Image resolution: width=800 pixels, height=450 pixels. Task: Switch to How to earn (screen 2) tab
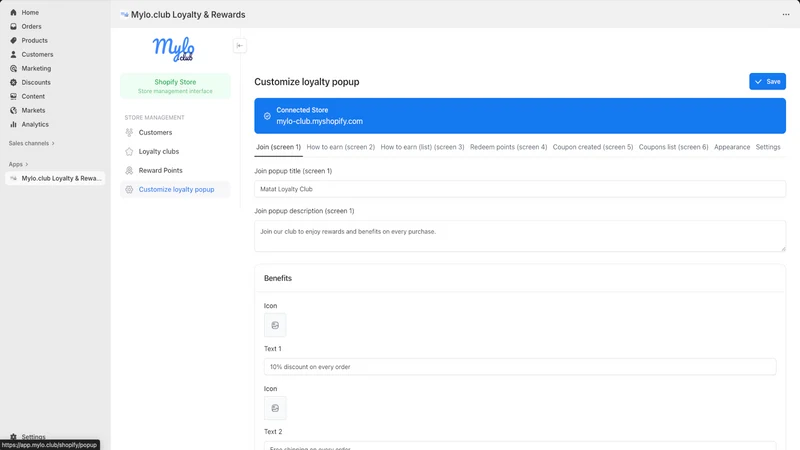[x=341, y=147]
